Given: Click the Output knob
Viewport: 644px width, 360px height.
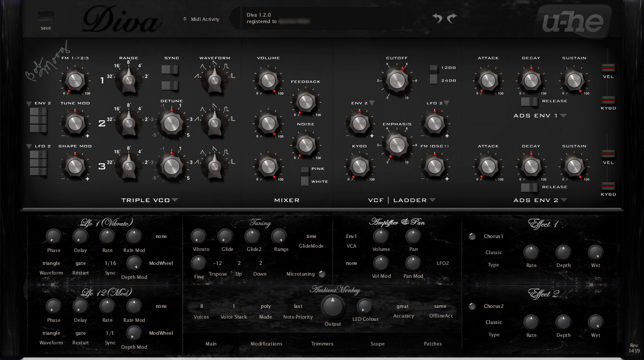Looking at the screenshot, I should pos(333,307).
